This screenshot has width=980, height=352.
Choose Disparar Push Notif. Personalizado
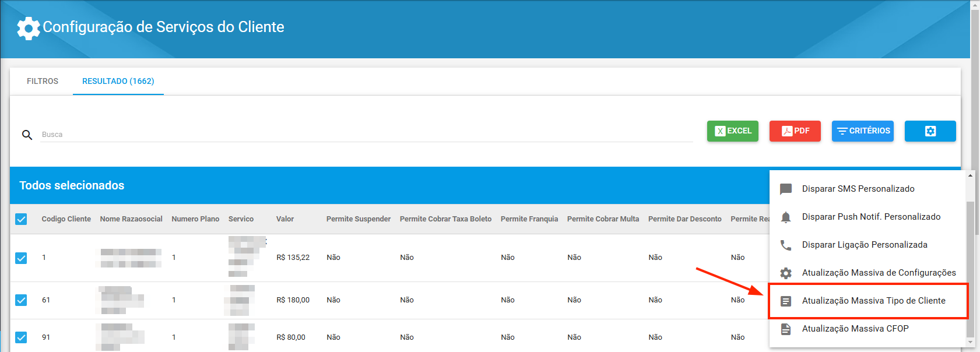tap(868, 217)
